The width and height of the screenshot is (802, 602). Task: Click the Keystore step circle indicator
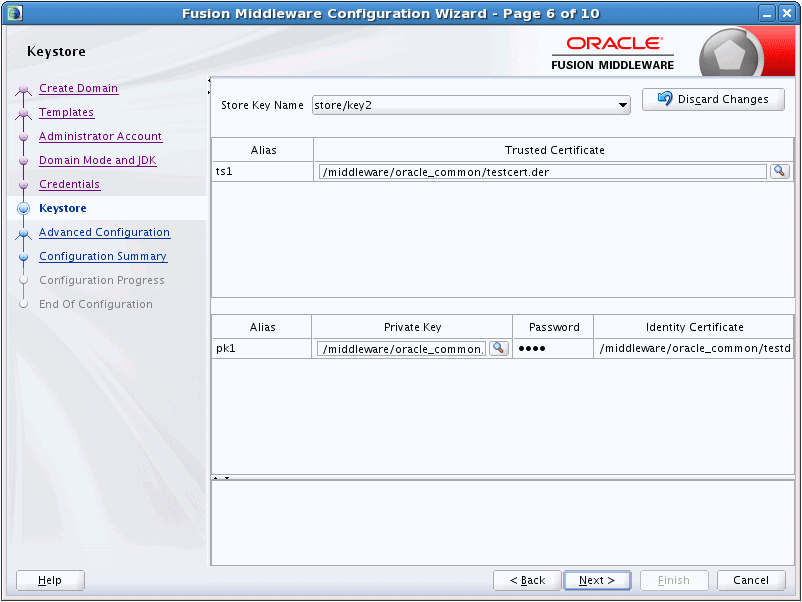coord(24,208)
